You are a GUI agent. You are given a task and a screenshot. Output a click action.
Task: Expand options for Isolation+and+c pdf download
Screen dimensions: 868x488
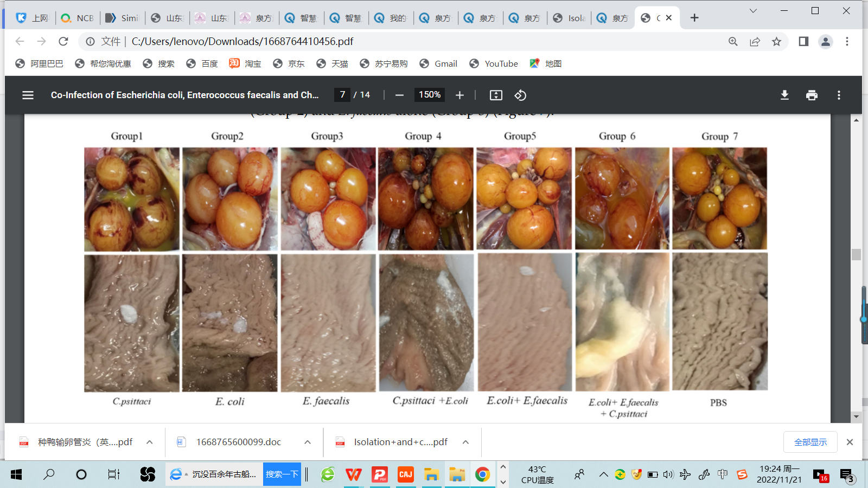tap(465, 442)
